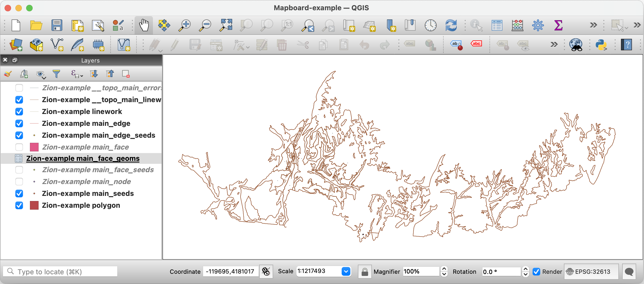Image resolution: width=644 pixels, height=284 pixels.
Task: Uncheck the Render checkbox
Action: point(536,272)
